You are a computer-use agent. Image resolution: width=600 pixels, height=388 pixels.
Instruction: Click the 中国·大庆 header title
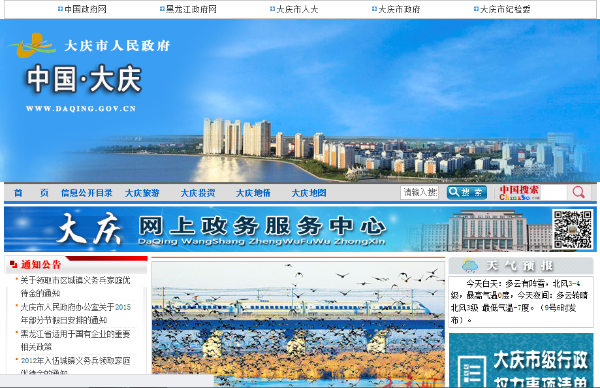pyautogui.click(x=84, y=79)
